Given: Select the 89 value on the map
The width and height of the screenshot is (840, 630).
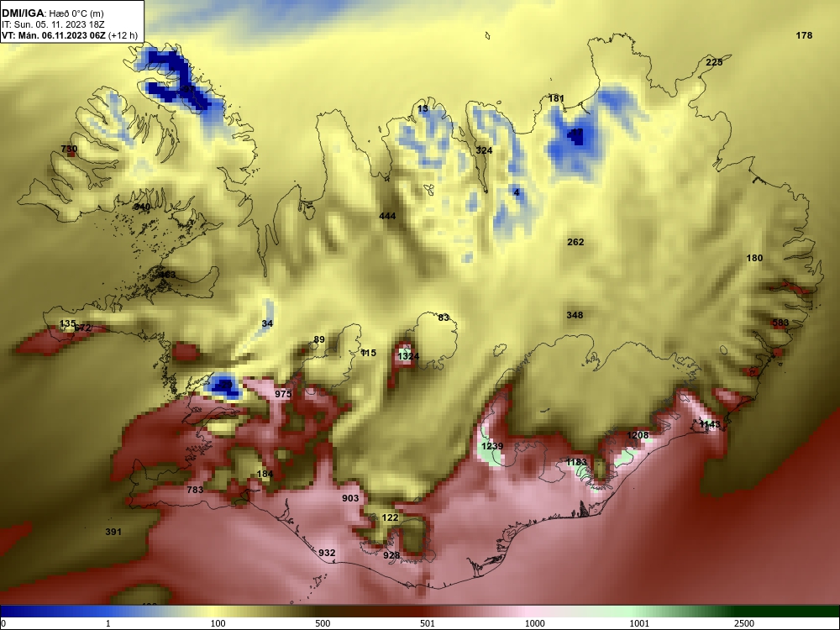Looking at the screenshot, I should coord(319,339).
